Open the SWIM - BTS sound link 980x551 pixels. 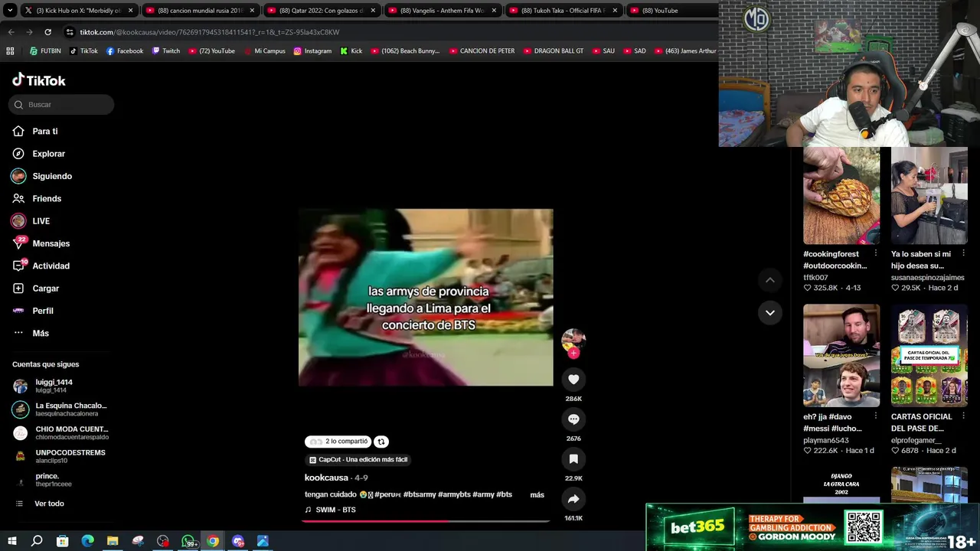tap(331, 510)
